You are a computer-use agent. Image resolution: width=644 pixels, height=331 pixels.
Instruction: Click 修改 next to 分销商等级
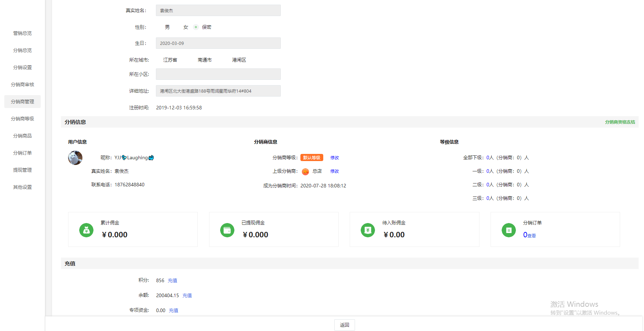click(x=334, y=158)
